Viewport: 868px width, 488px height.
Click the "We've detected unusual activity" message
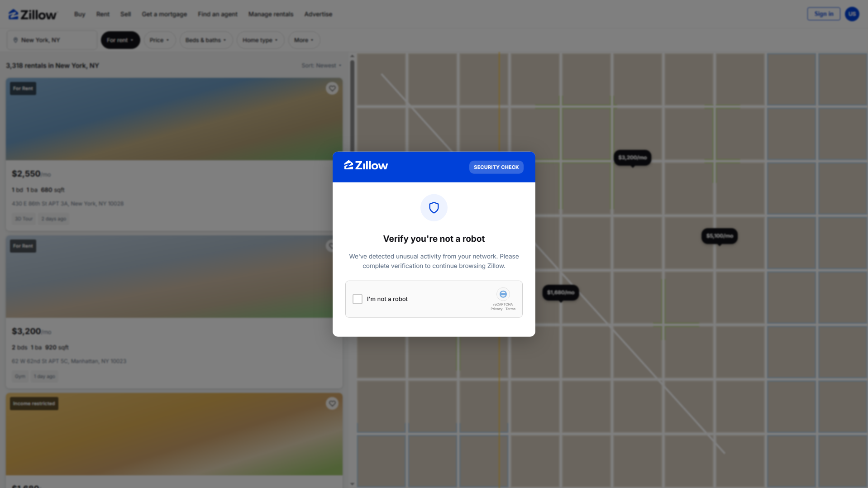pyautogui.click(x=434, y=261)
